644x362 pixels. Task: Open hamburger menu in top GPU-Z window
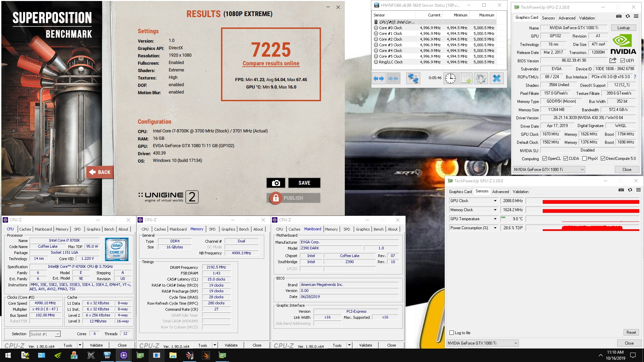pos(636,16)
